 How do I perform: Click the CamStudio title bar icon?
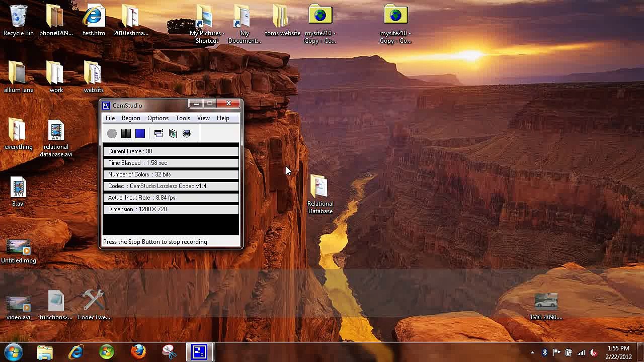106,106
